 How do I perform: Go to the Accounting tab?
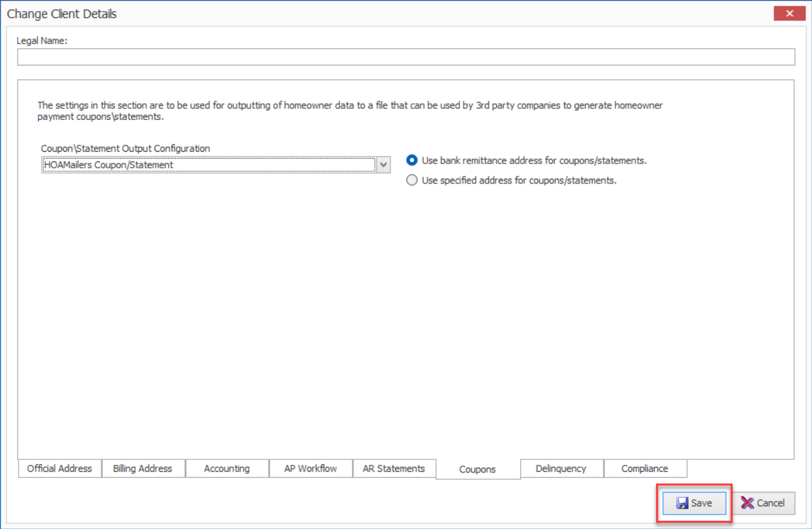(227, 468)
